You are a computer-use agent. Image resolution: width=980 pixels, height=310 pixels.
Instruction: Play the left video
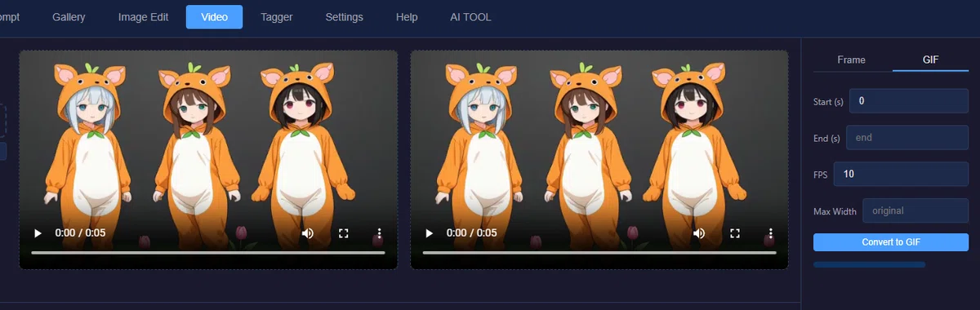pyautogui.click(x=38, y=233)
